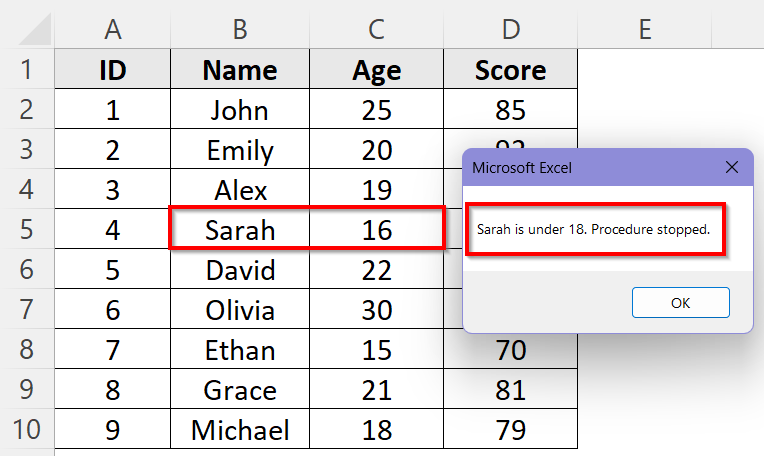764x456 pixels.
Task: Select row 1 header
Action: pyautogui.click(x=27, y=70)
